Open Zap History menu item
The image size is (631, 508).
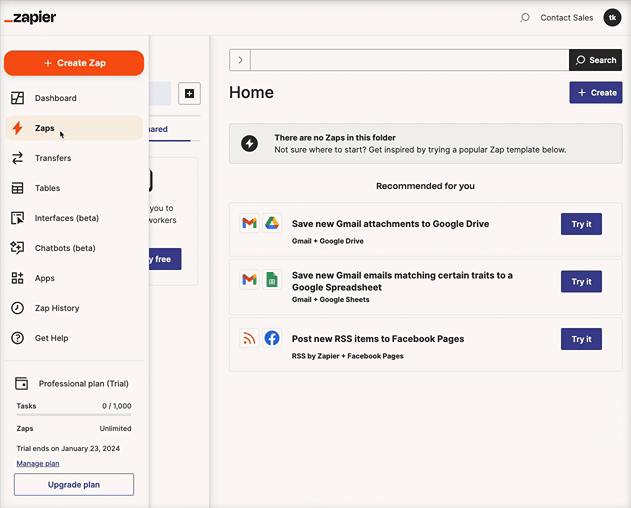point(74,308)
